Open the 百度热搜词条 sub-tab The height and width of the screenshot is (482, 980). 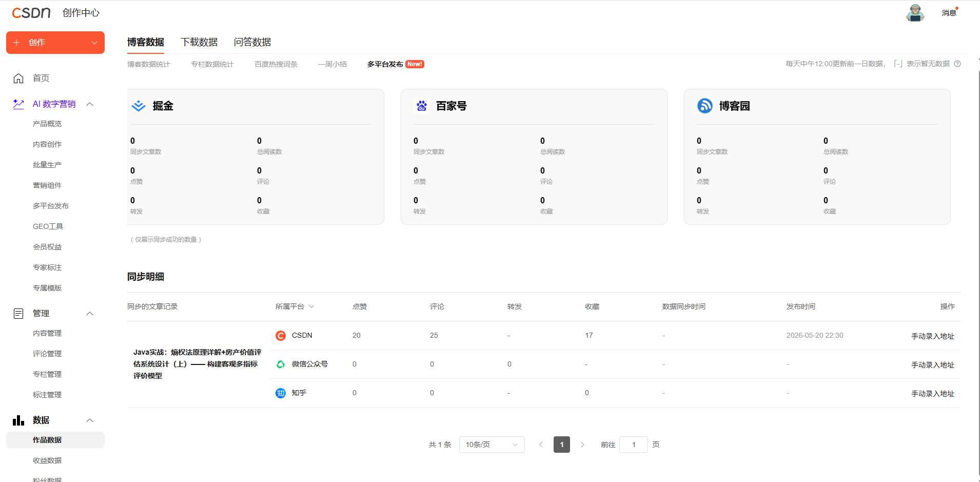276,64
